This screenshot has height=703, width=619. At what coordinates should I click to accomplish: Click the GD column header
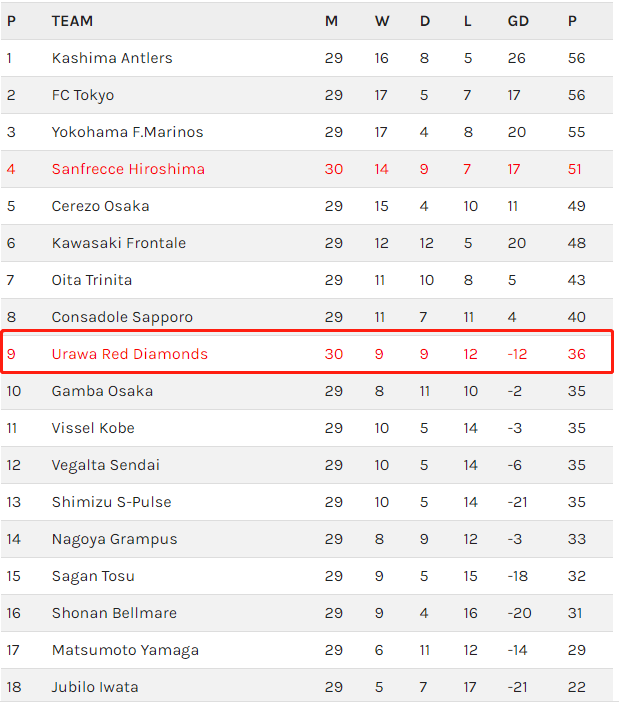(518, 21)
